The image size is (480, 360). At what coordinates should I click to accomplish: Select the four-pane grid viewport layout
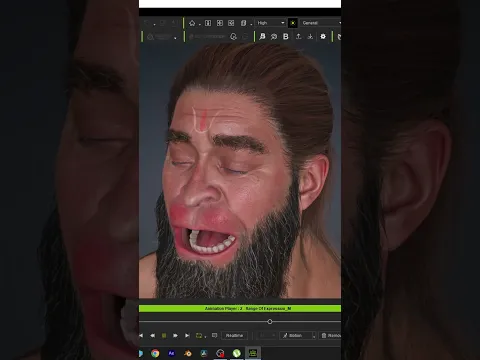point(220,23)
